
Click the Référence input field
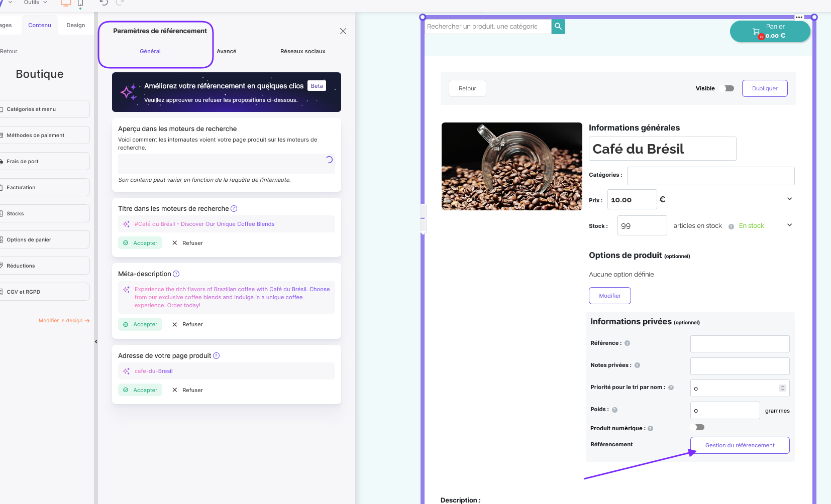pyautogui.click(x=740, y=344)
